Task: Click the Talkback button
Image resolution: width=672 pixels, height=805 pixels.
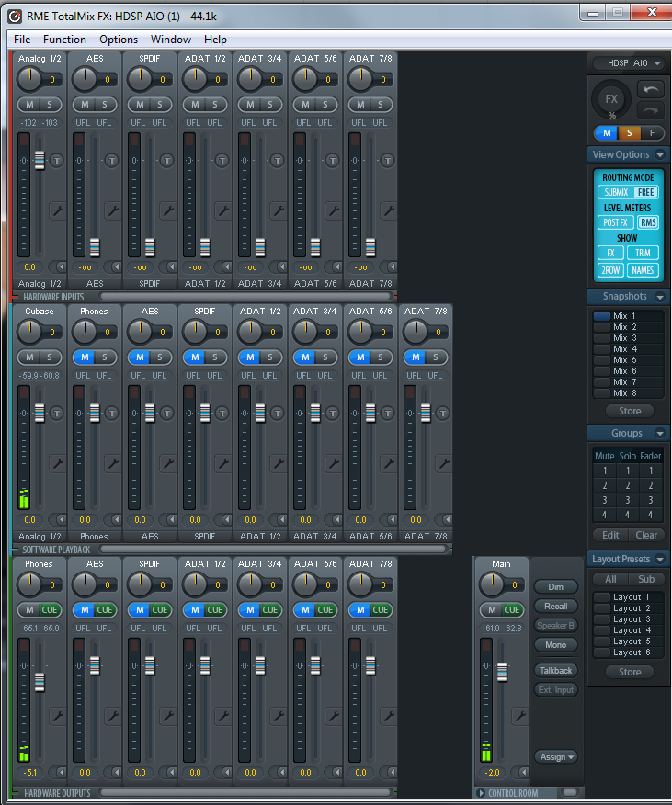Action: tap(556, 671)
